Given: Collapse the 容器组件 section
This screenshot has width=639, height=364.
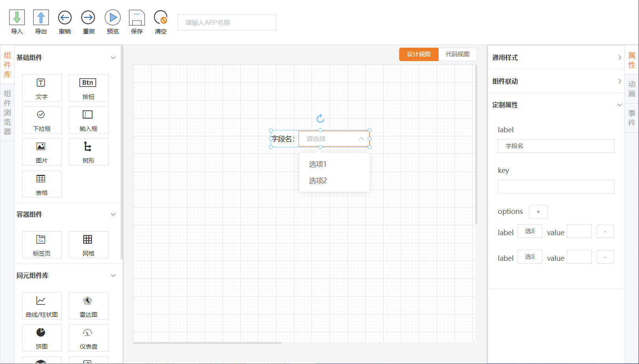Looking at the screenshot, I should 113,214.
